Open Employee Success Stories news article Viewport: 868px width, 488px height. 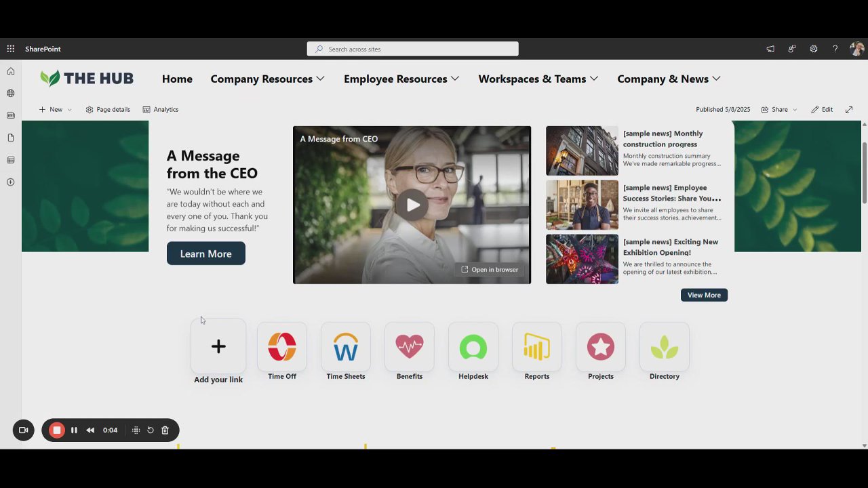coord(672,193)
